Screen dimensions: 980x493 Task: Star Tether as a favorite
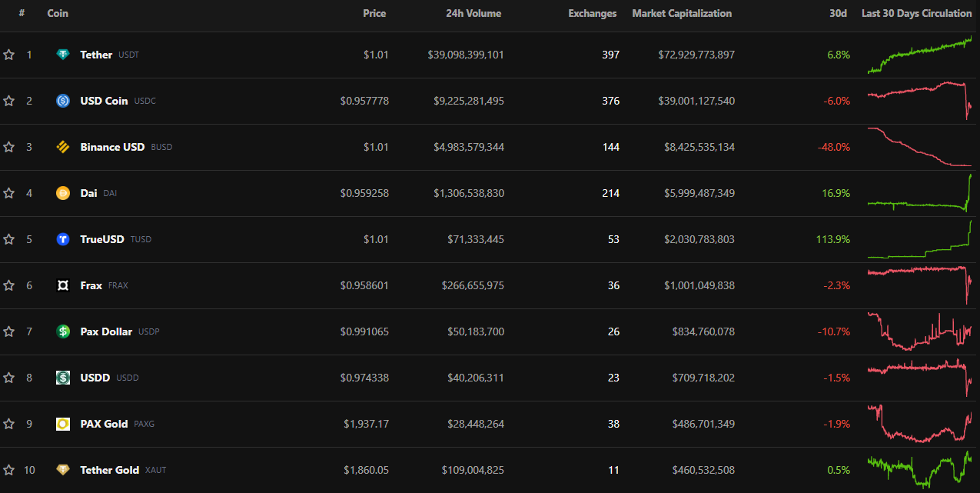click(x=9, y=55)
